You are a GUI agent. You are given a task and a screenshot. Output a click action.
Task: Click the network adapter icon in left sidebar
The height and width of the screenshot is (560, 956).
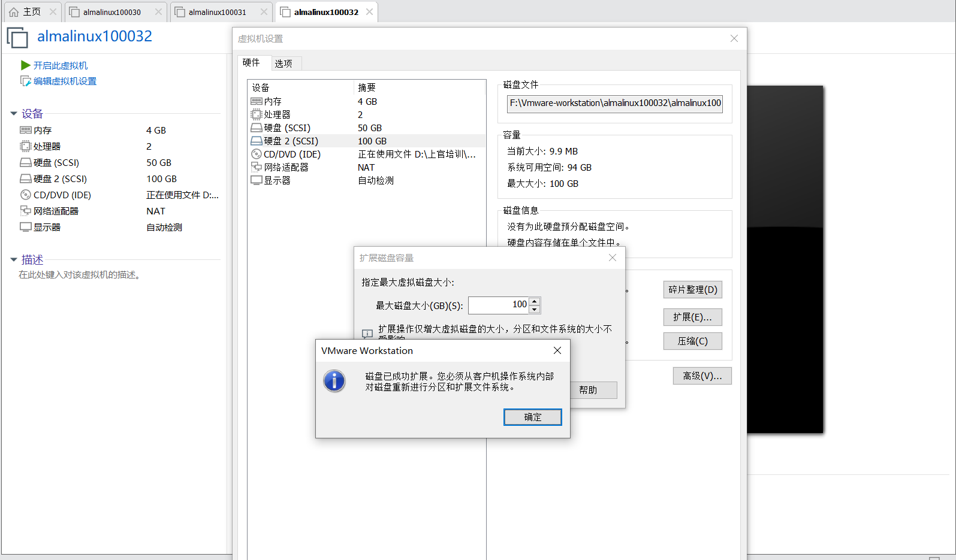(26, 211)
